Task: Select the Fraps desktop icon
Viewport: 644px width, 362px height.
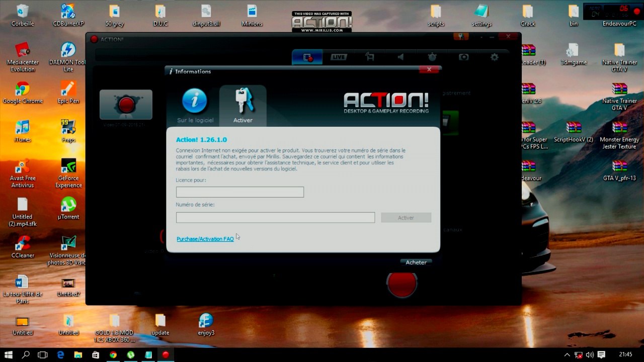Action: click(68, 131)
